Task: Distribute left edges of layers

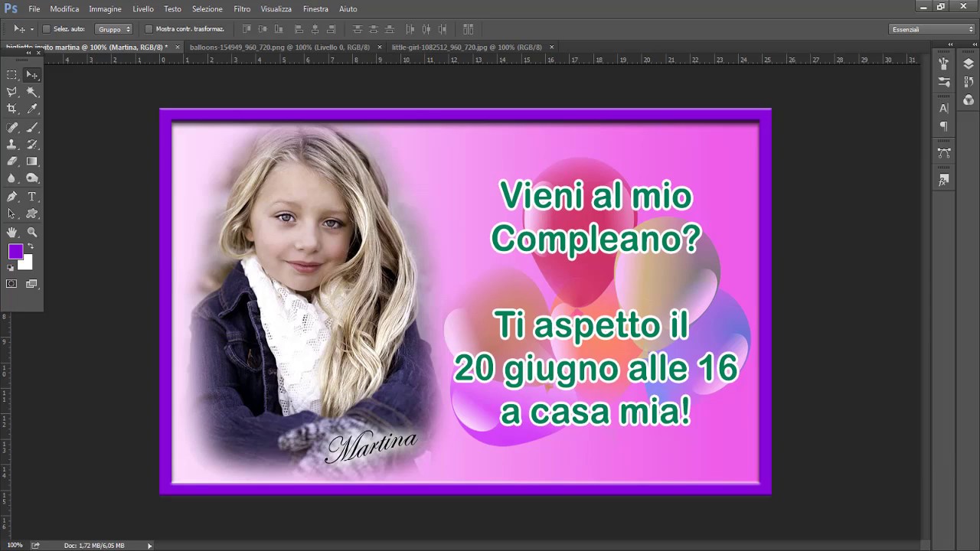Action: point(410,29)
